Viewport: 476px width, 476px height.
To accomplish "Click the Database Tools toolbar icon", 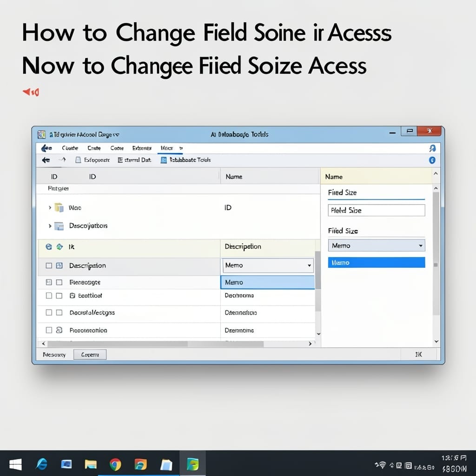I will pyautogui.click(x=164, y=160).
